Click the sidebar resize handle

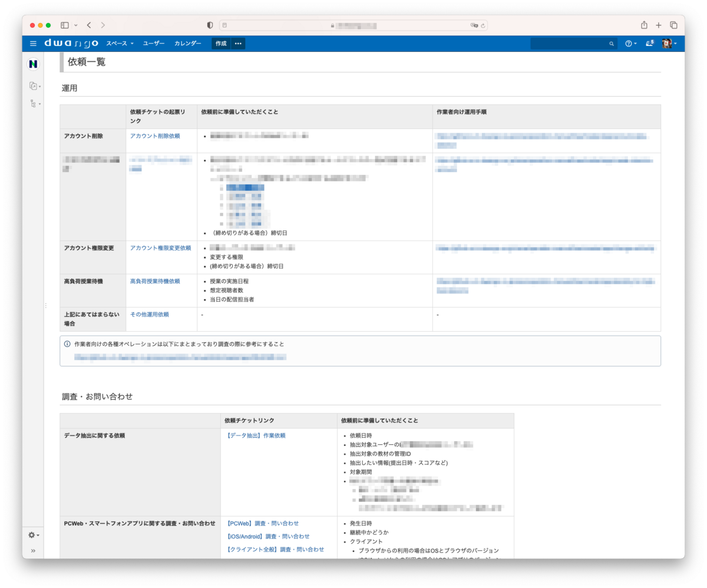point(45,305)
